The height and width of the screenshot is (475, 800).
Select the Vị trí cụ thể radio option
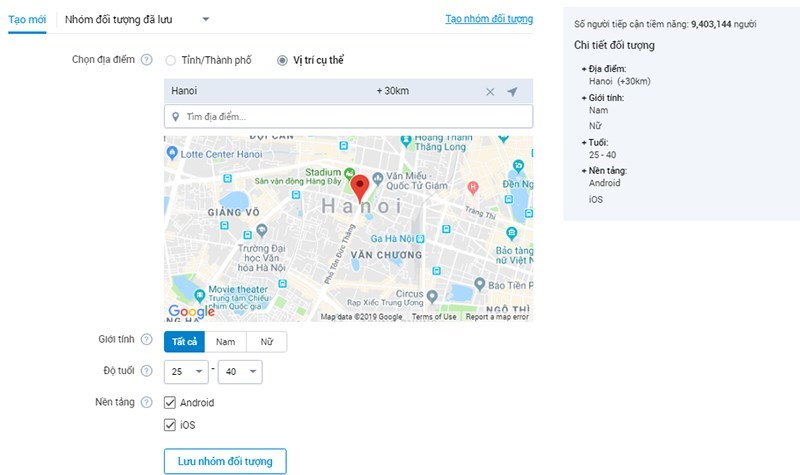(283, 60)
